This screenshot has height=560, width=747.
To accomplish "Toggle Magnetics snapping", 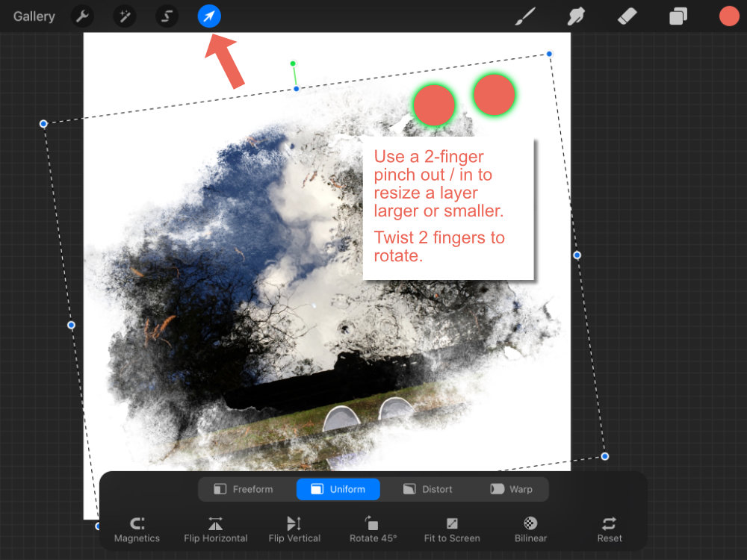I will 137,529.
